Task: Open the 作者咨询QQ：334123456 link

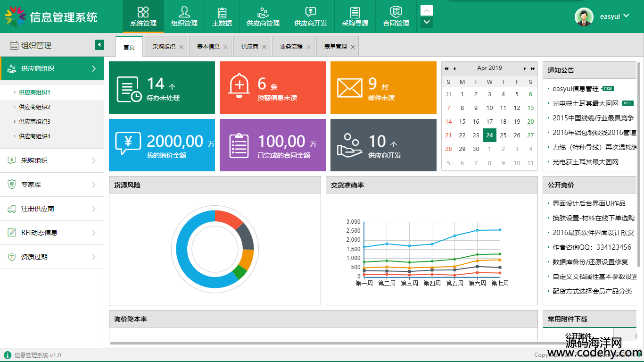Action: click(x=592, y=247)
